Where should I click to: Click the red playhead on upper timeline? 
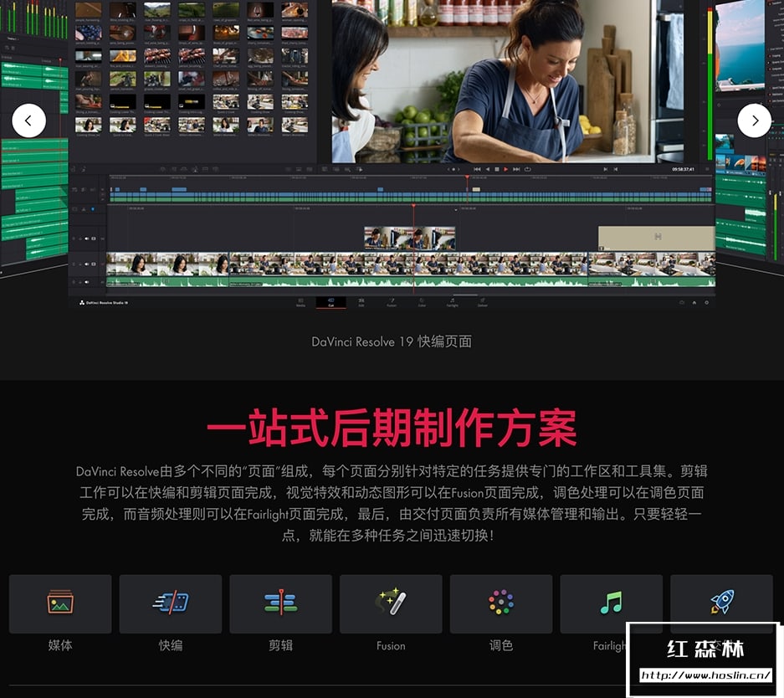tap(467, 177)
